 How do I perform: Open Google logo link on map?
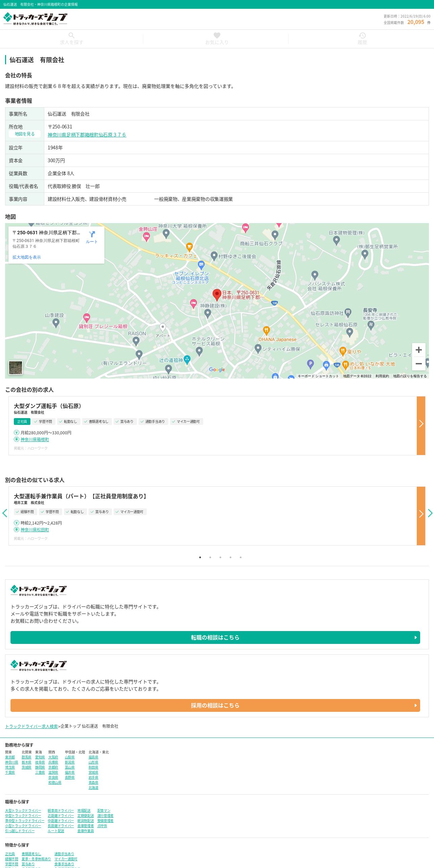click(x=217, y=369)
